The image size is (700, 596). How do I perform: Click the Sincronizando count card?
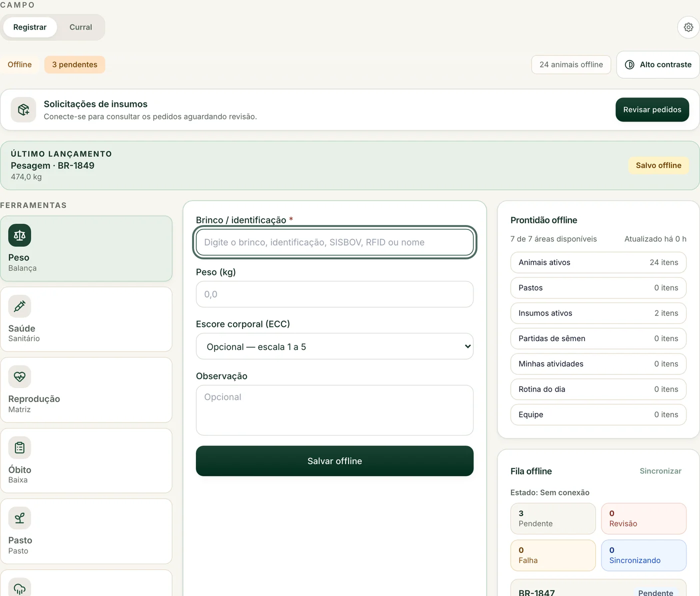coord(643,555)
